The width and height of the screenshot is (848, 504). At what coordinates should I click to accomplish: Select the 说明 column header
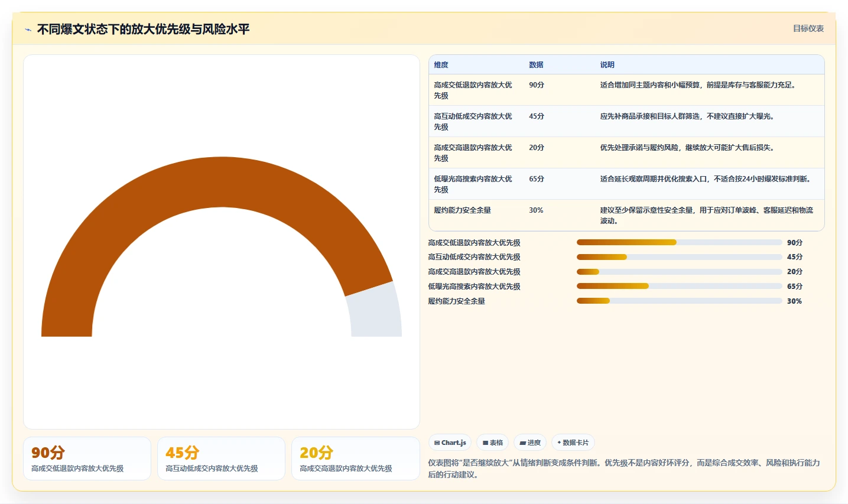[607, 65]
